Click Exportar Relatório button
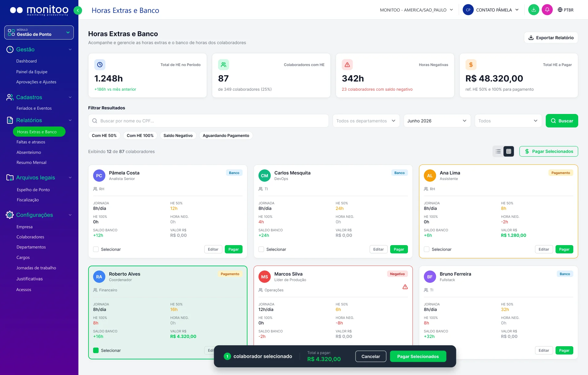 (x=551, y=38)
